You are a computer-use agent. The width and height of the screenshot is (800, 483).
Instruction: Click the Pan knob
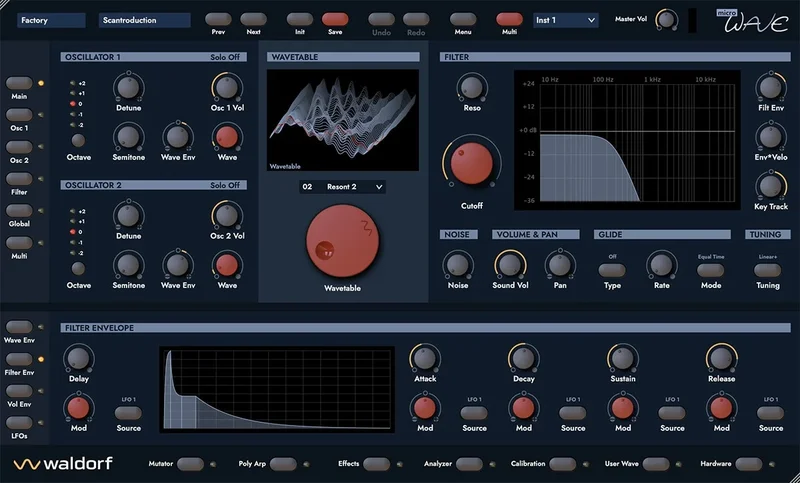click(560, 265)
